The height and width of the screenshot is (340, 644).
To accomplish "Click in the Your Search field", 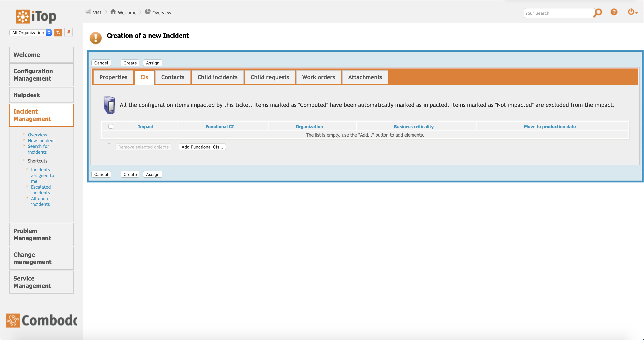I will click(x=558, y=13).
